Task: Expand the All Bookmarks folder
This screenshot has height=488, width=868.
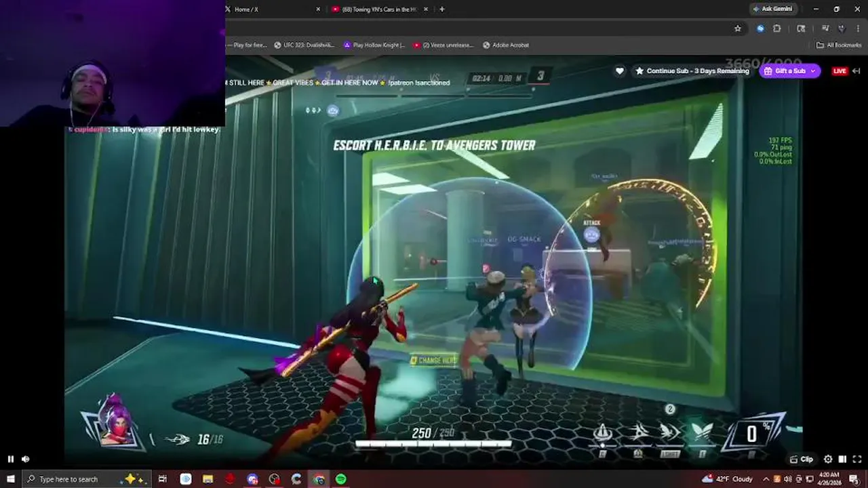Action: pyautogui.click(x=839, y=45)
